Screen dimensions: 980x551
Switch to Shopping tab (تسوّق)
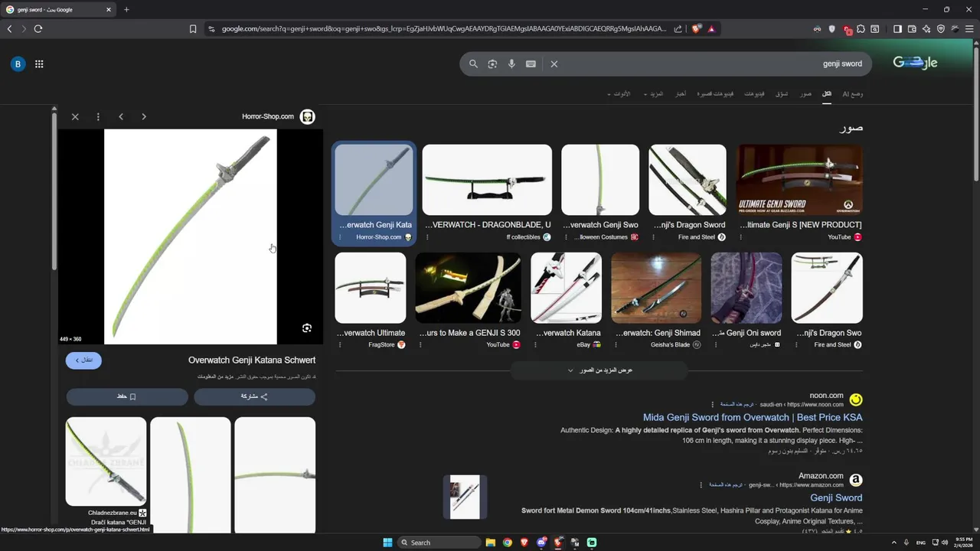(782, 94)
